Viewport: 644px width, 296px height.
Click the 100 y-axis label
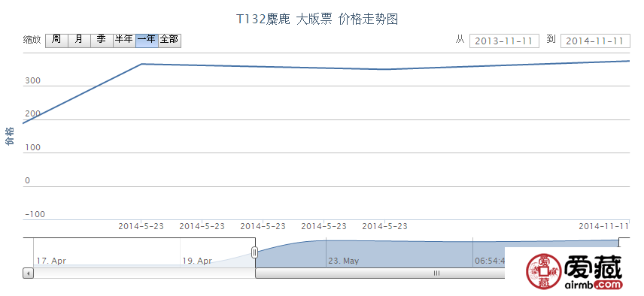(x=33, y=147)
